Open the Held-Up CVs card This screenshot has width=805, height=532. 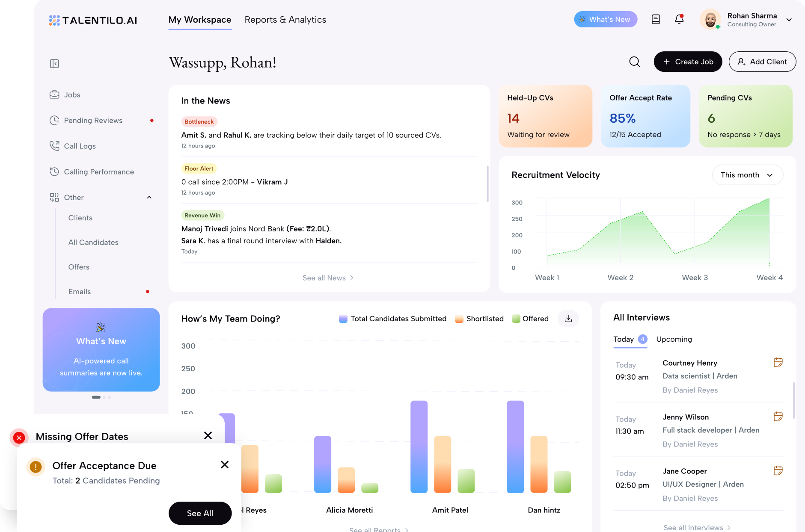tap(545, 116)
